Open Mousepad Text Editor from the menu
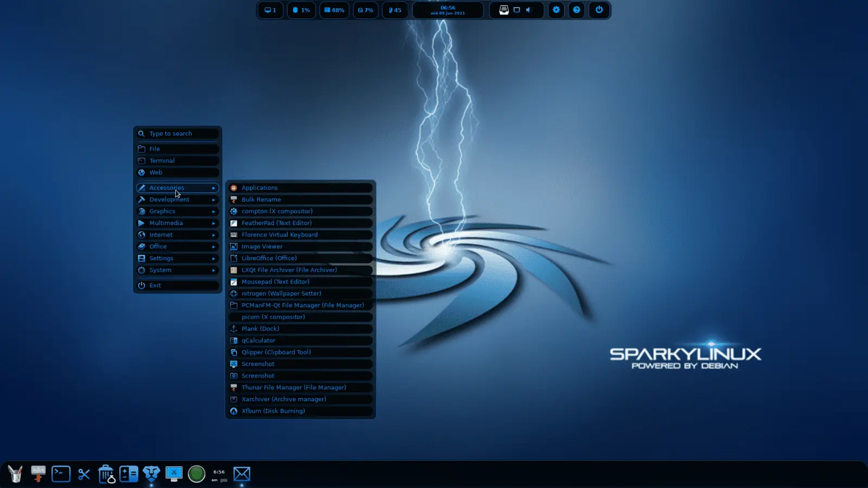The height and width of the screenshot is (488, 868). coord(276,281)
